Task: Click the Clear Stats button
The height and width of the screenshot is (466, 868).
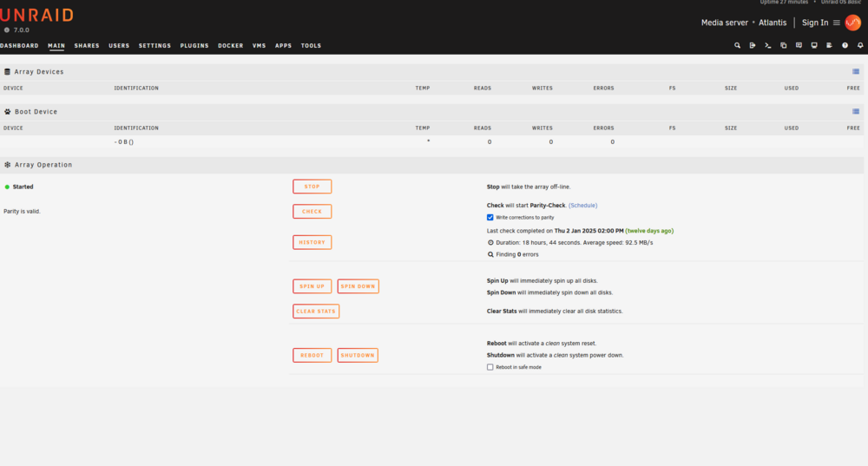Action: (316, 311)
